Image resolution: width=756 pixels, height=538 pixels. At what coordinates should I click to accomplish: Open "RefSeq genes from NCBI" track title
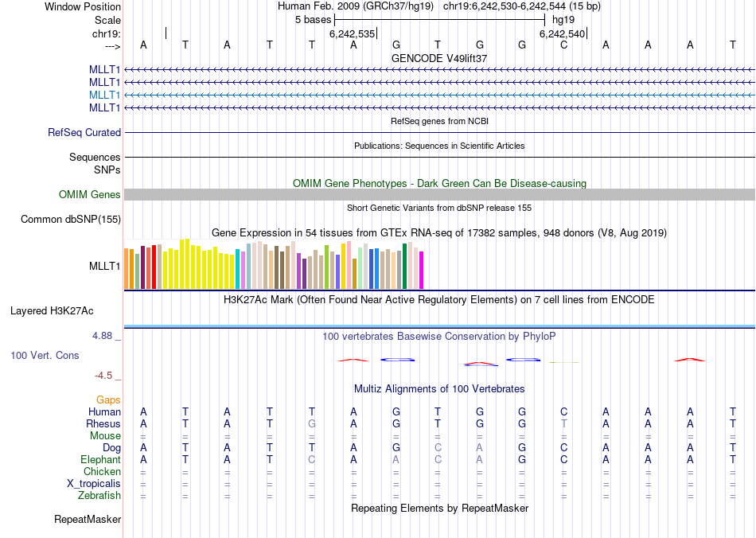pyautogui.click(x=439, y=121)
